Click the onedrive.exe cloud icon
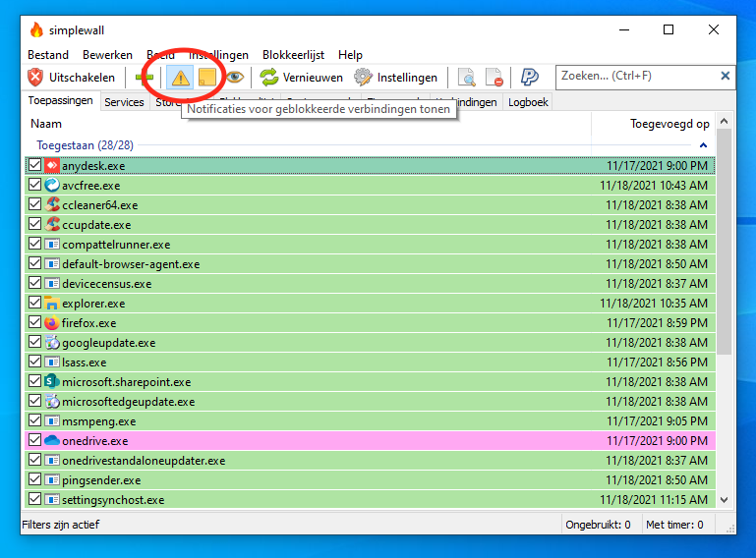 click(52, 441)
